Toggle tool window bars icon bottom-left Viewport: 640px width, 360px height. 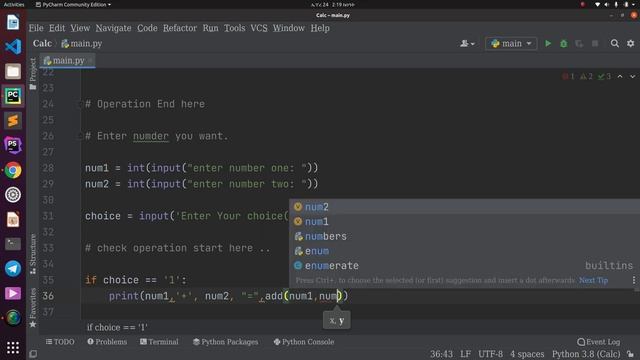[33, 354]
